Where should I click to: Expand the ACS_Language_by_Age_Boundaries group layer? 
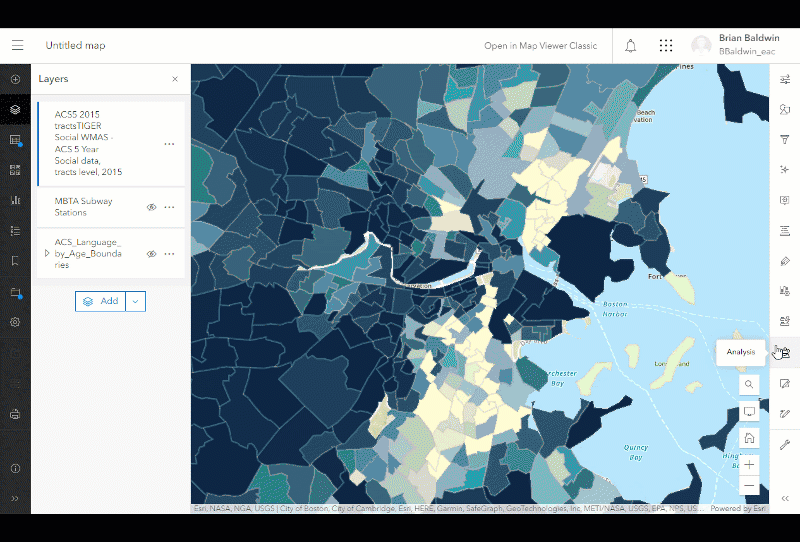[47, 253]
